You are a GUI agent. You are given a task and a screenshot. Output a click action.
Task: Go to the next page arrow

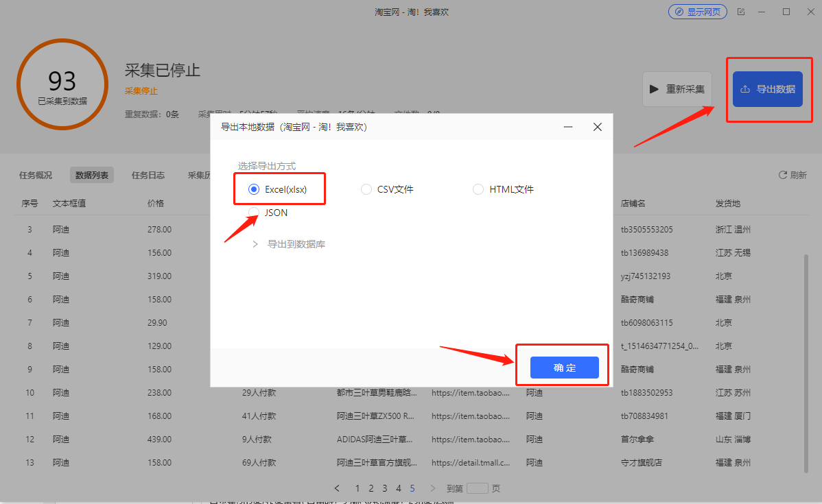[432, 488]
